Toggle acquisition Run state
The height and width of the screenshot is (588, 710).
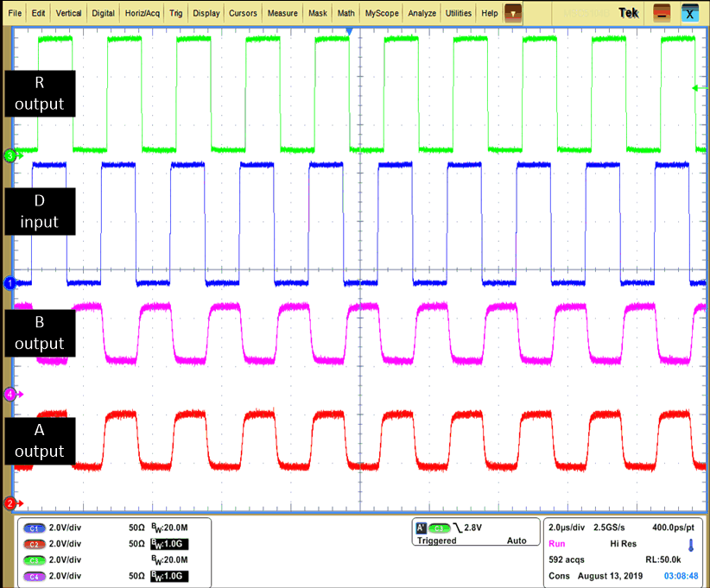point(556,545)
